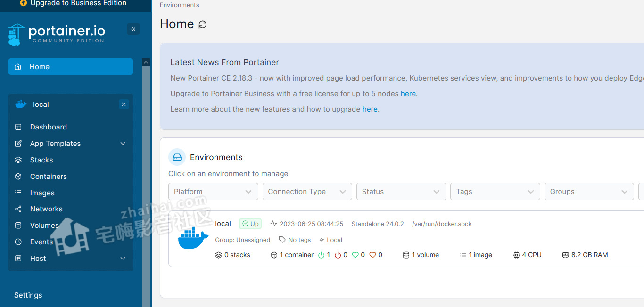Click the green power icon for running containers
This screenshot has width=644, height=307.
click(x=322, y=255)
